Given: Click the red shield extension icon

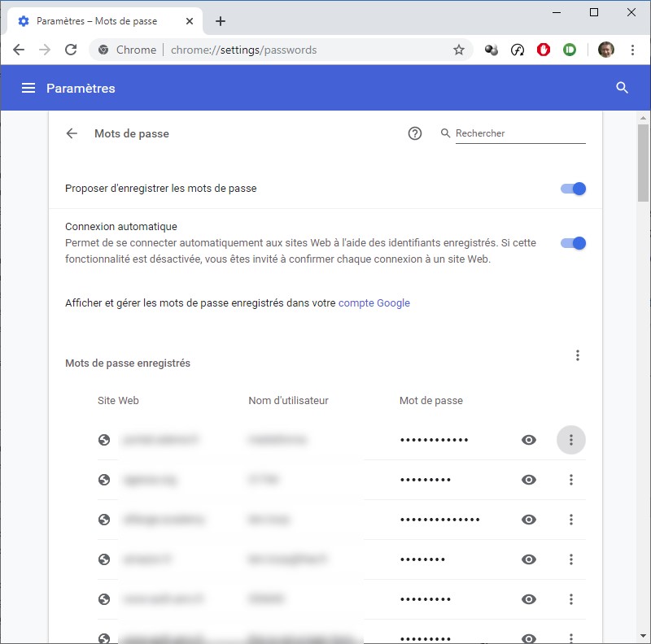Looking at the screenshot, I should click(x=544, y=50).
